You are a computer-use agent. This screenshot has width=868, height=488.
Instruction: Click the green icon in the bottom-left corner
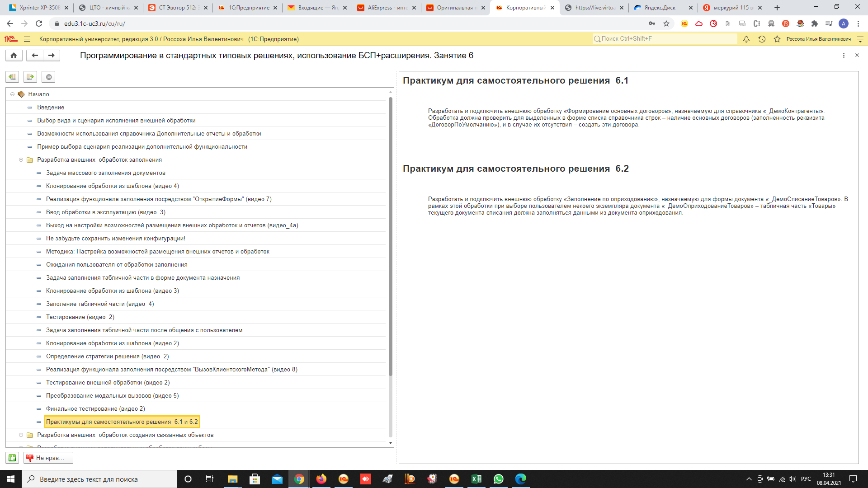pyautogui.click(x=12, y=458)
